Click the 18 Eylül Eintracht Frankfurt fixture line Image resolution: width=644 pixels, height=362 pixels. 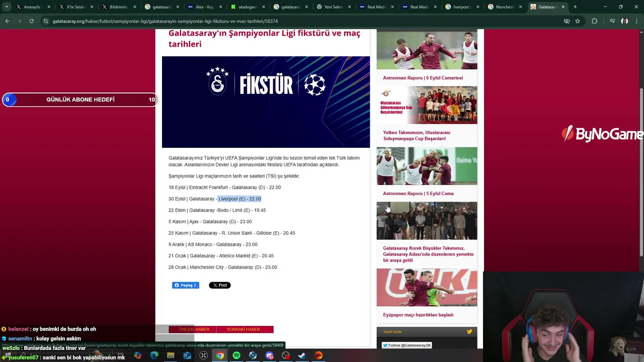pos(224,188)
